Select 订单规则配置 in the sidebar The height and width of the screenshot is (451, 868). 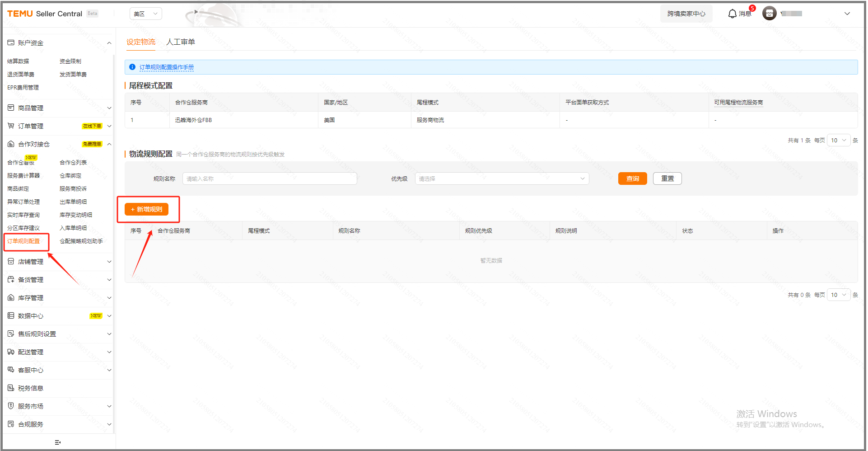tap(23, 241)
